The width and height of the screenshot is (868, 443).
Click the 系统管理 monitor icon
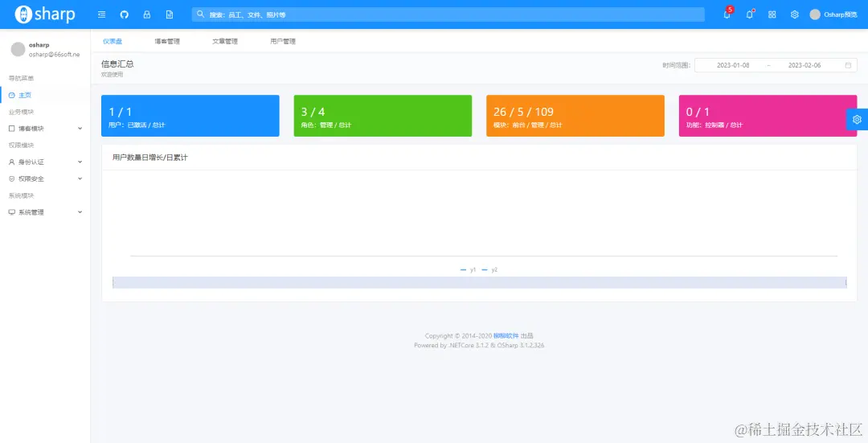click(x=11, y=212)
